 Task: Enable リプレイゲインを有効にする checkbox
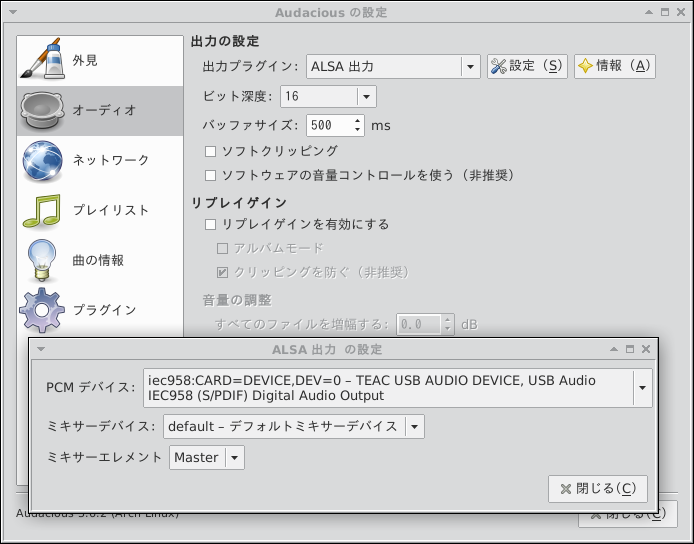coord(211,224)
